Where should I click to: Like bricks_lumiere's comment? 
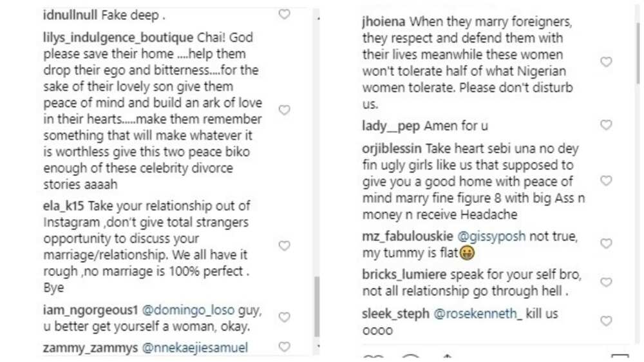click(606, 282)
